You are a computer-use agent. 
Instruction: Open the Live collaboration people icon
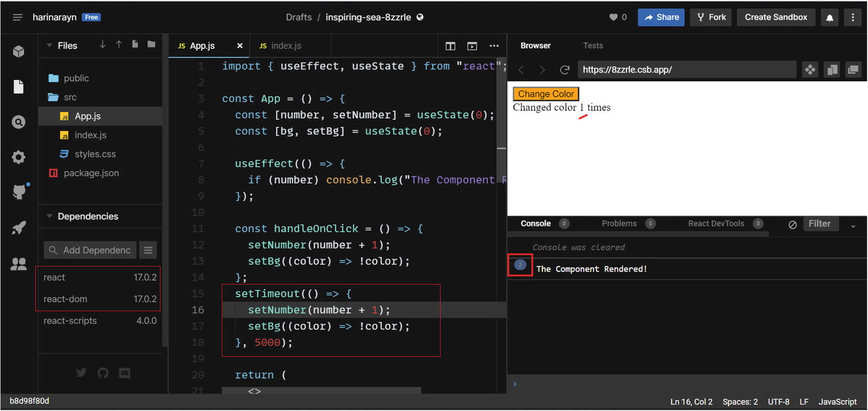[x=19, y=264]
